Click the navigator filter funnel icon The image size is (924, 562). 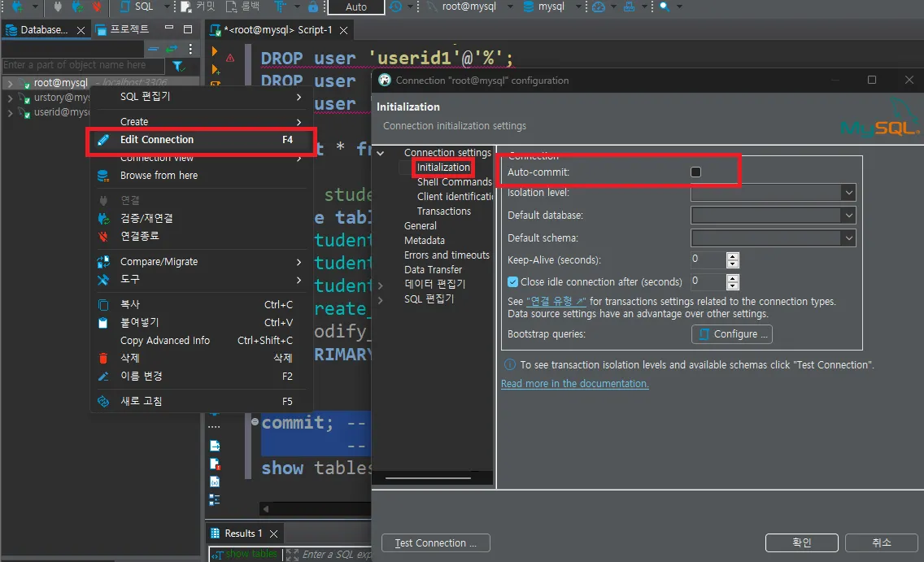click(177, 65)
